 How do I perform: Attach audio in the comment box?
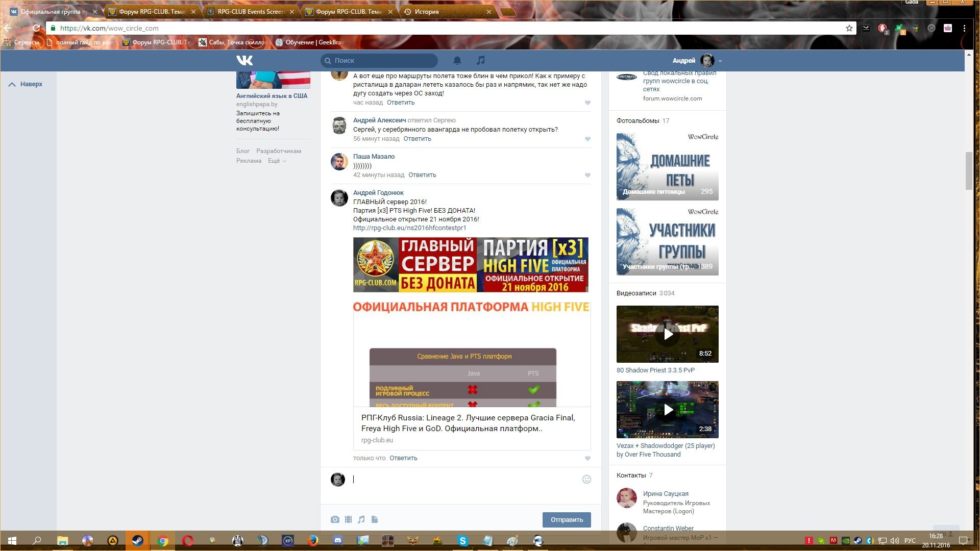click(361, 519)
